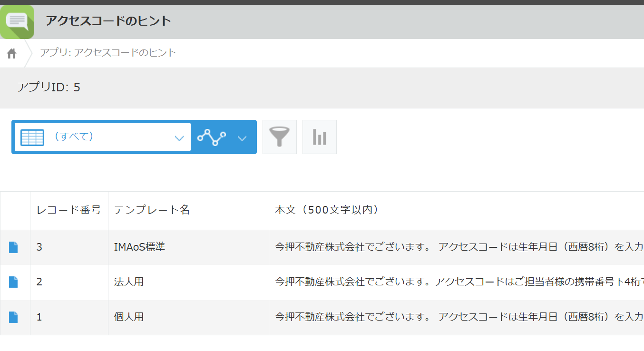Click the 法人用 template name cell
Viewport: 644px width, 351px height.
click(x=128, y=282)
